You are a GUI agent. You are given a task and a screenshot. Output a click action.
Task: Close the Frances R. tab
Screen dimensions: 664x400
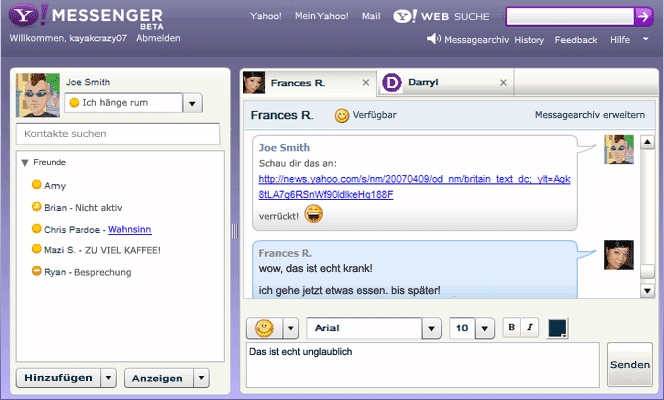(366, 83)
